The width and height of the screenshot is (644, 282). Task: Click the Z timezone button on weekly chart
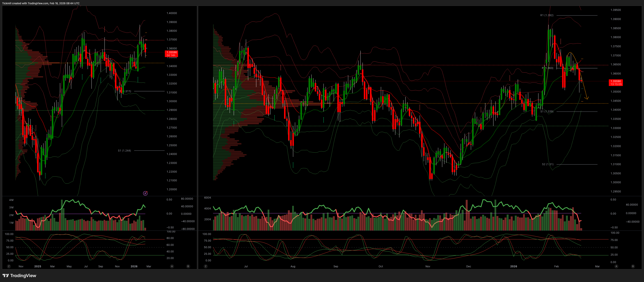[9, 266]
